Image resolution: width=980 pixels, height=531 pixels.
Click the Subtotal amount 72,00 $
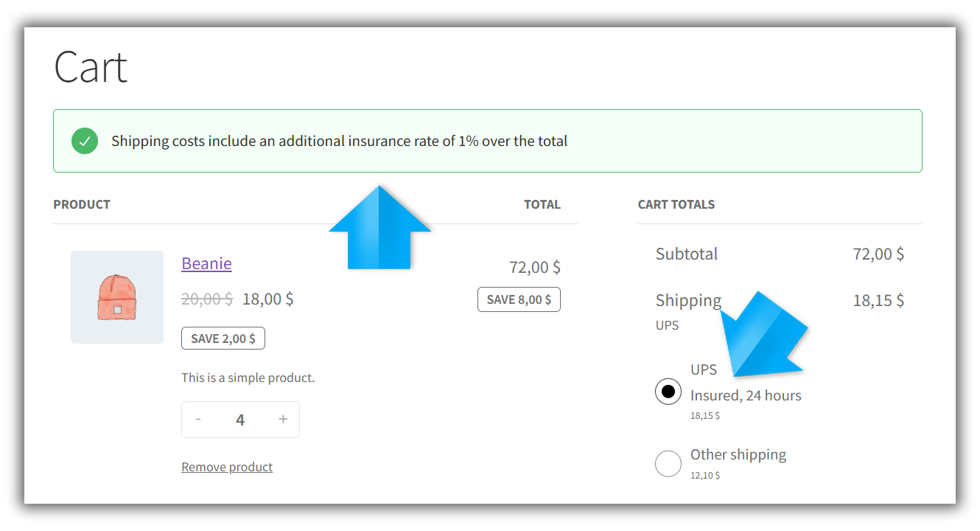[x=878, y=254]
